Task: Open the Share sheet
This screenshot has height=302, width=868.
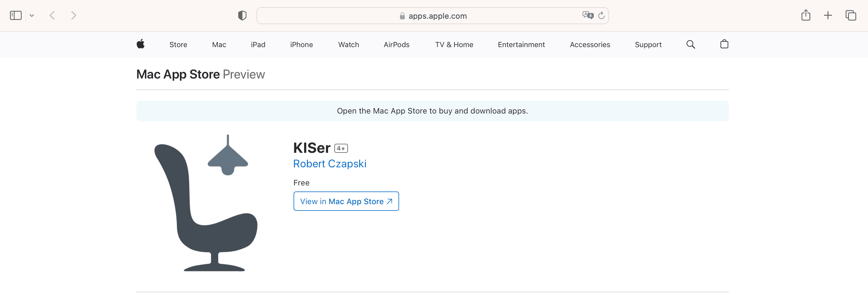Action: click(806, 15)
